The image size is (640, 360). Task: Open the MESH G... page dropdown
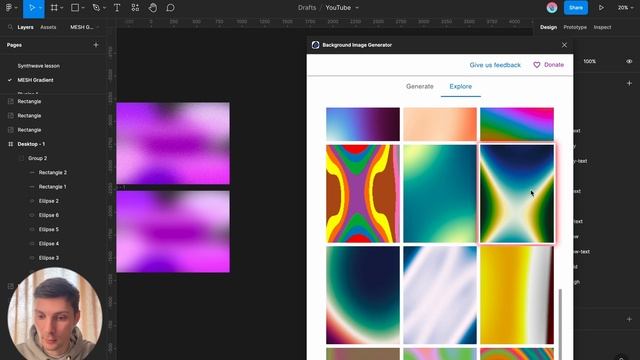[84, 27]
